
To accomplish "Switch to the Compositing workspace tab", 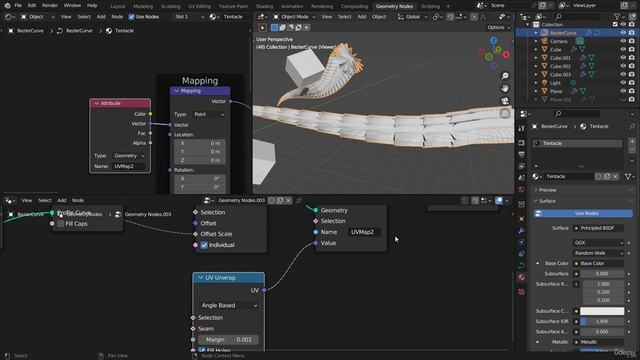I will click(354, 6).
